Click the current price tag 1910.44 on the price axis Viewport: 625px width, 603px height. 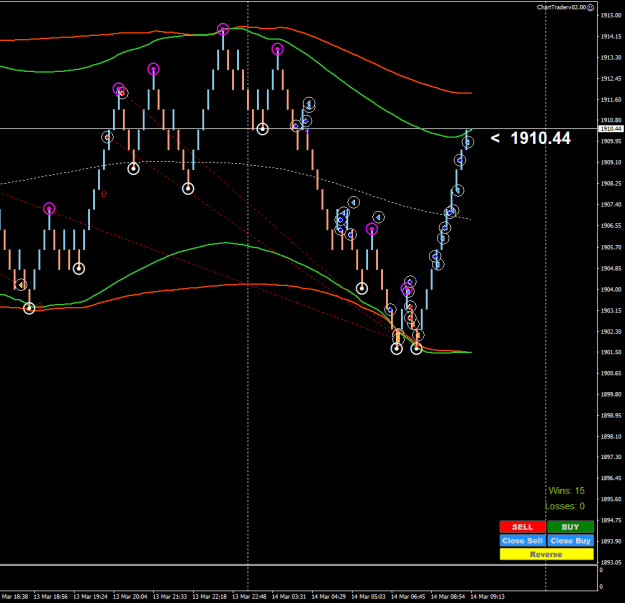coord(611,129)
